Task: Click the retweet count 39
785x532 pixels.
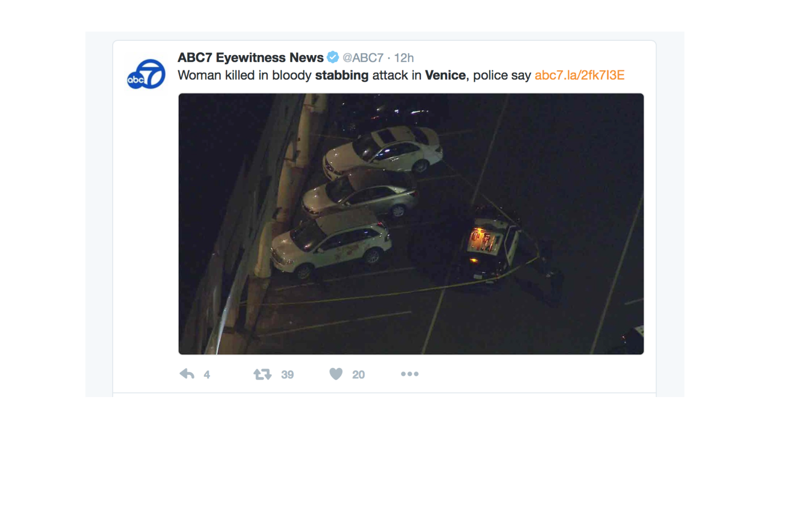Action: tap(287, 375)
